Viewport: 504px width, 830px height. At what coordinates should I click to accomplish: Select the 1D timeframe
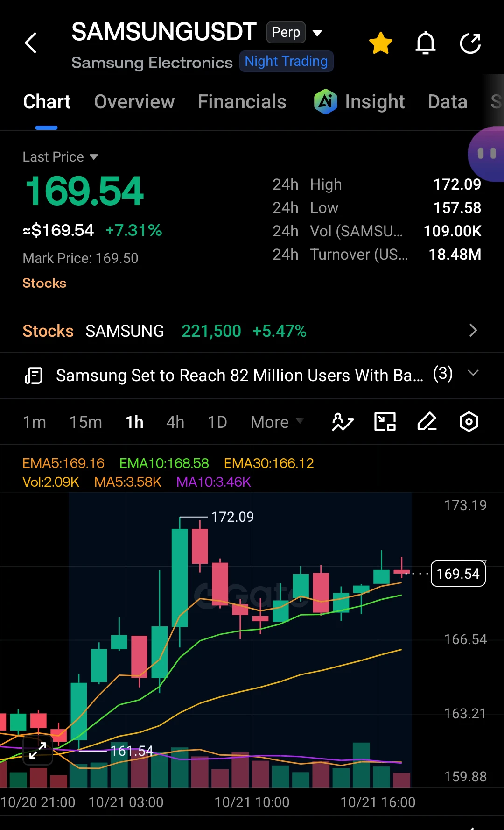[217, 422]
